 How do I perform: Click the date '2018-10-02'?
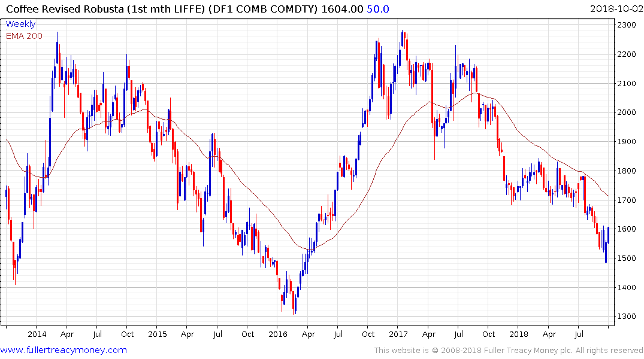click(x=616, y=9)
